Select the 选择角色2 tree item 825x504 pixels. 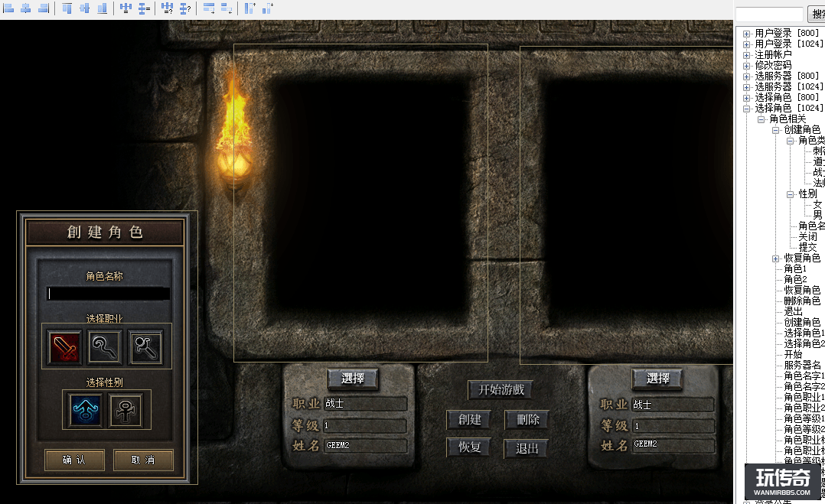coord(804,343)
